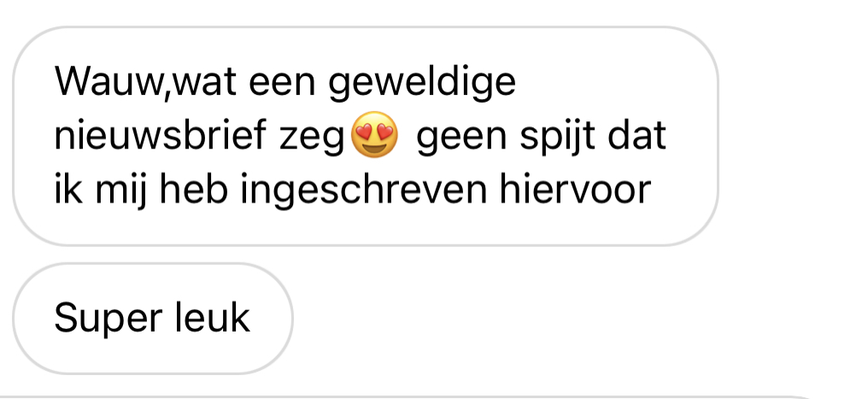Tap the word 'hiervoor' in the message

point(575,189)
